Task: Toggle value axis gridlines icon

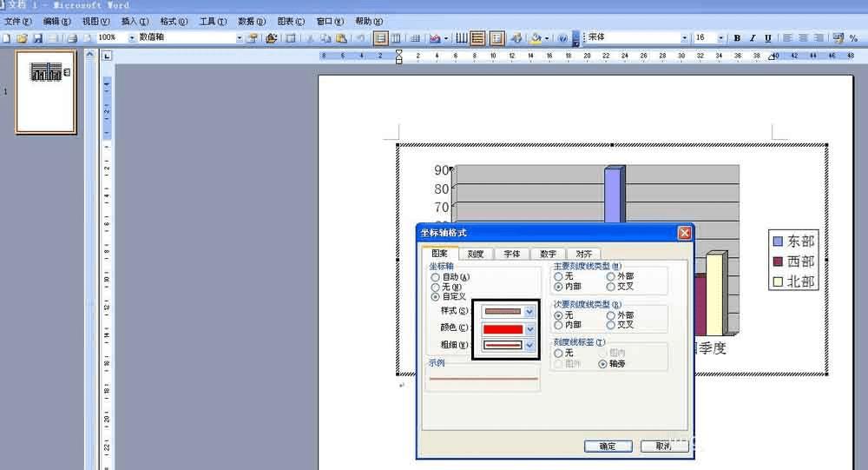Action: click(x=477, y=37)
